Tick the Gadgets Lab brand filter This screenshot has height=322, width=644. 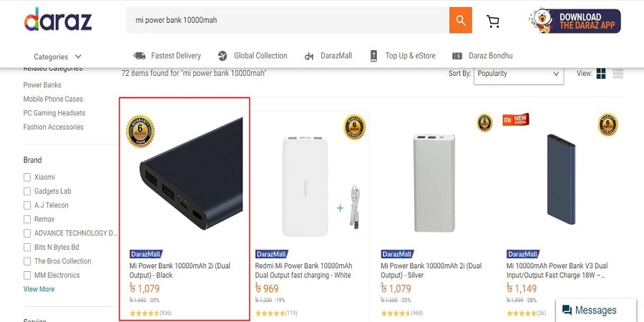point(27,191)
